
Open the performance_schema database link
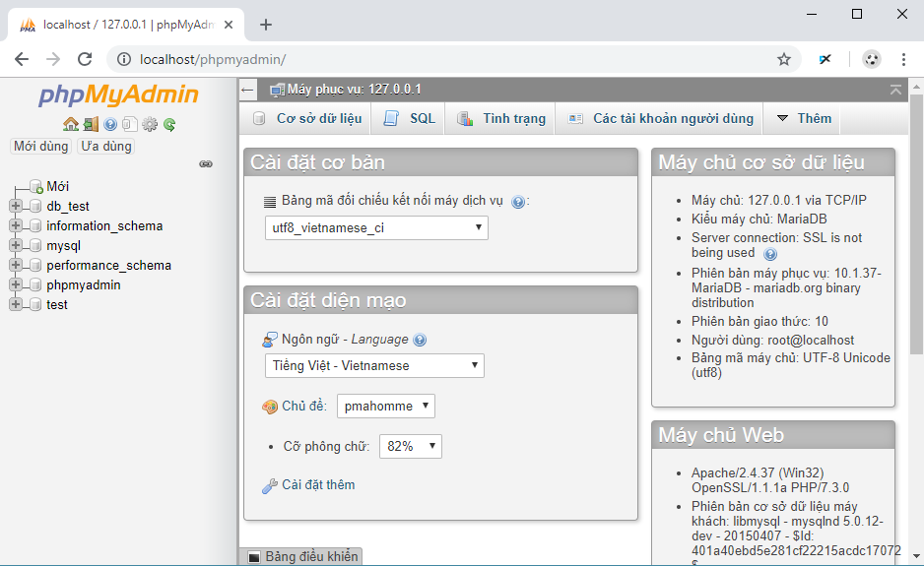109,266
